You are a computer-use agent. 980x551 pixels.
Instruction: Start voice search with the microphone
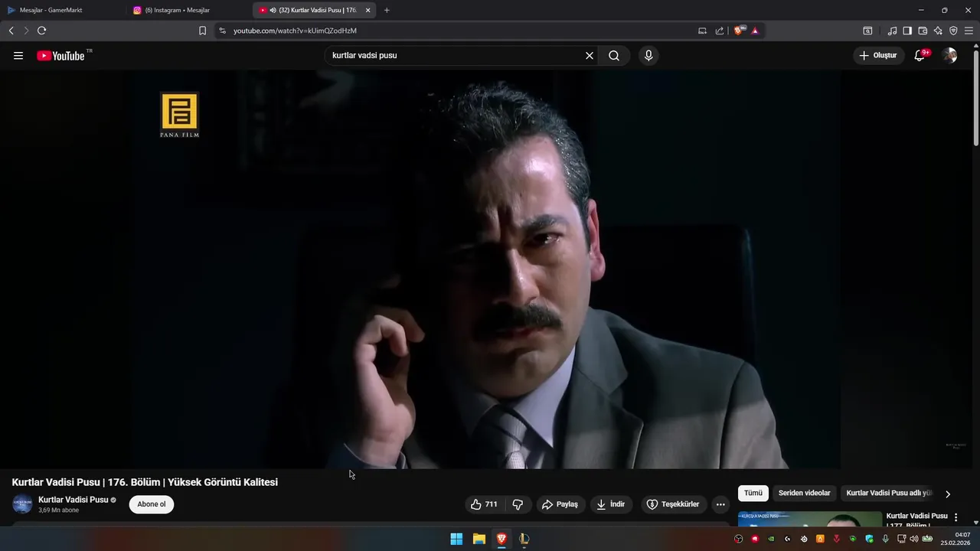click(648, 56)
